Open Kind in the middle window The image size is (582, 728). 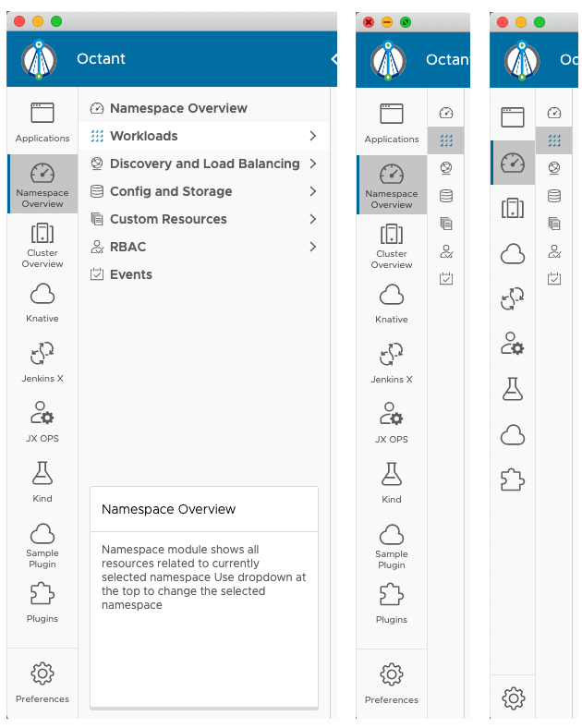[x=392, y=483]
